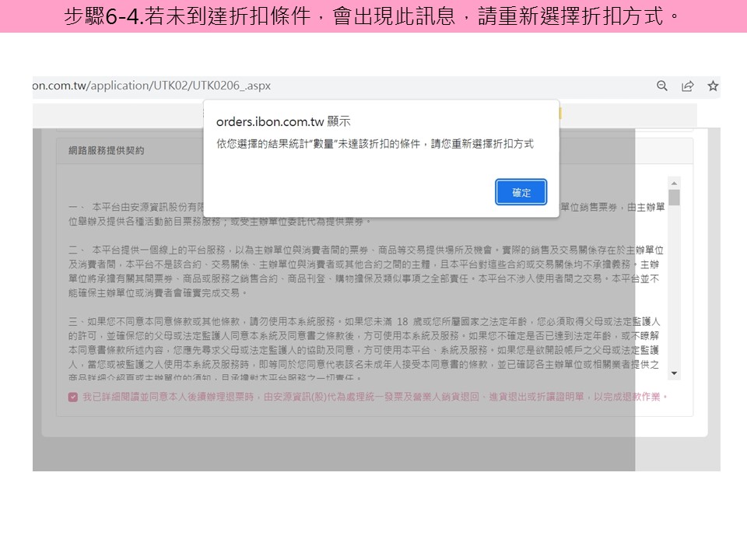Click the 步驟6-4 slide title banner
Image resolution: width=747 pixels, height=560 pixels.
pos(373,16)
